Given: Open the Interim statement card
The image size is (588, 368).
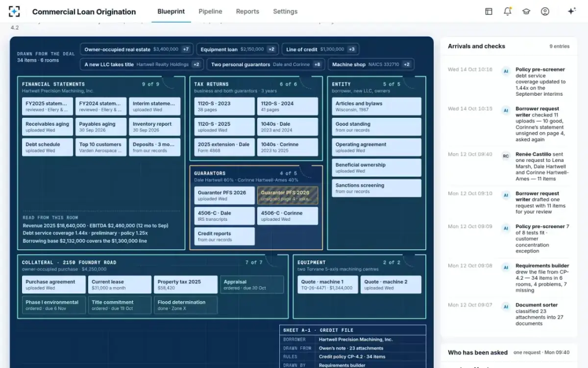Looking at the screenshot, I should coord(154,106).
